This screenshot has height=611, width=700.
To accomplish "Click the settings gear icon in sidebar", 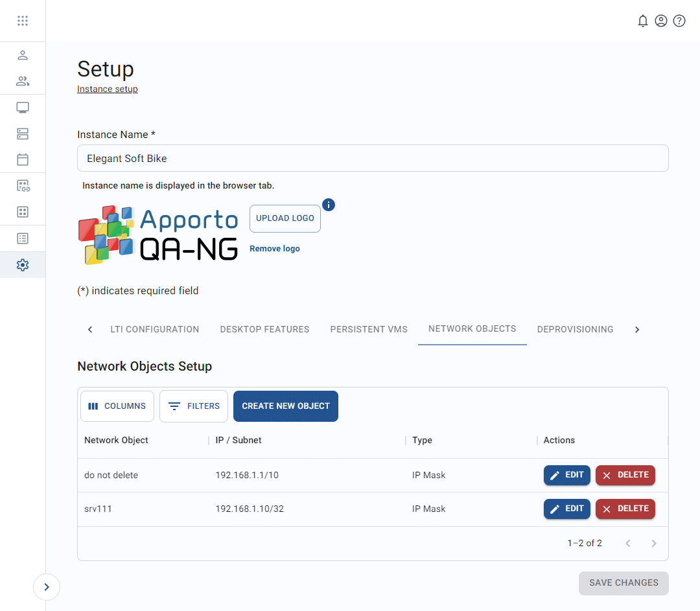I will pyautogui.click(x=23, y=264).
